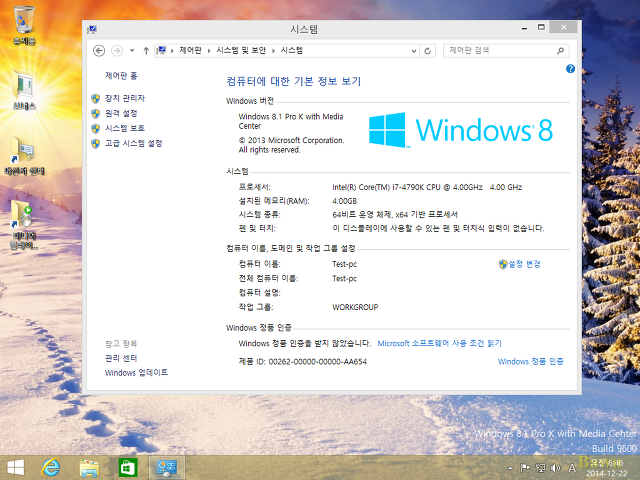This screenshot has height=480, width=640.
Task: Click the Windows 8.1 Pro K edition text
Action: 291,121
